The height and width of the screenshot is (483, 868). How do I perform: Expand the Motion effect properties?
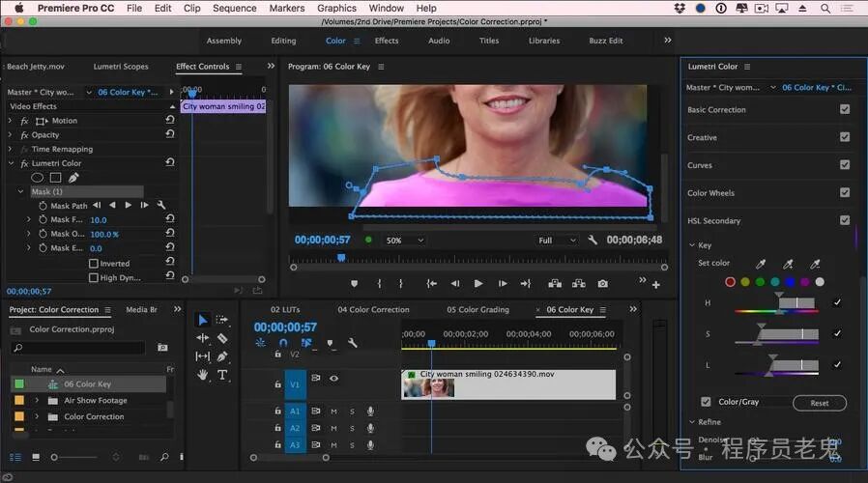(10, 120)
